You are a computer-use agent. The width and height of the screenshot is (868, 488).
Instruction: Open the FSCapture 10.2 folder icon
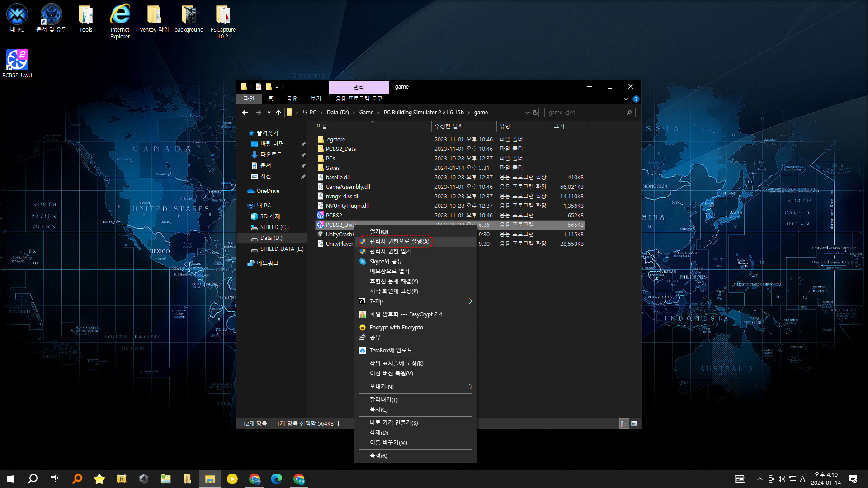[x=223, y=21]
